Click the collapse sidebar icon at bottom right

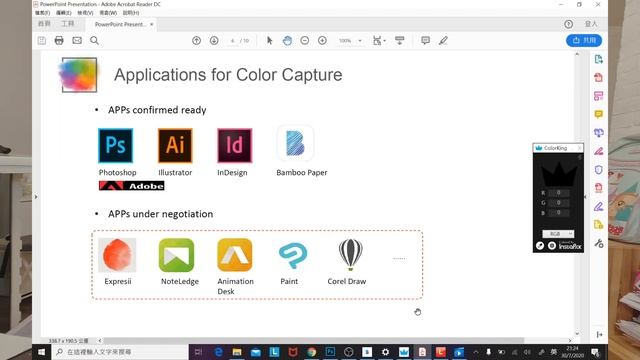coord(599,335)
